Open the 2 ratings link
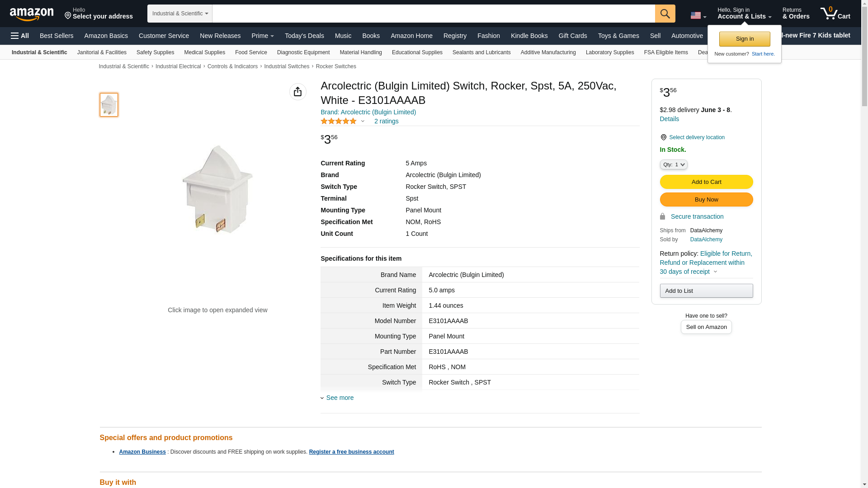 386,121
